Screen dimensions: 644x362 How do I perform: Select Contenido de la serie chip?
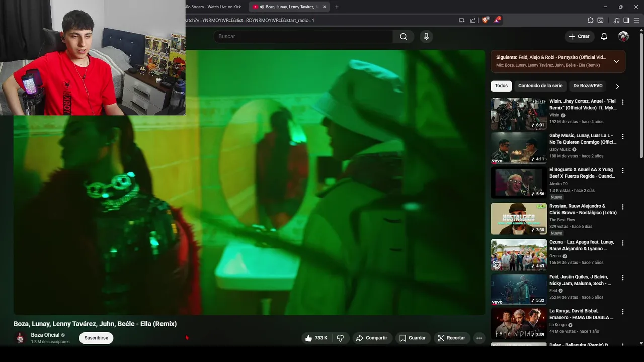(x=540, y=86)
